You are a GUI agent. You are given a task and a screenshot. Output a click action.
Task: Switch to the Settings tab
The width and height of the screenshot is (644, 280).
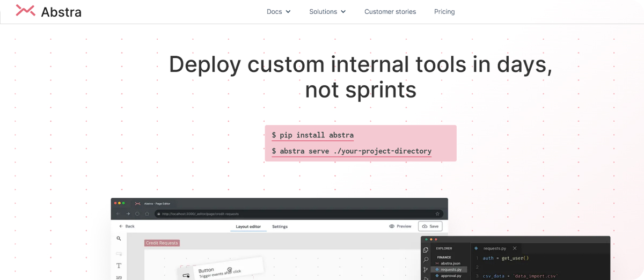pyautogui.click(x=280, y=226)
